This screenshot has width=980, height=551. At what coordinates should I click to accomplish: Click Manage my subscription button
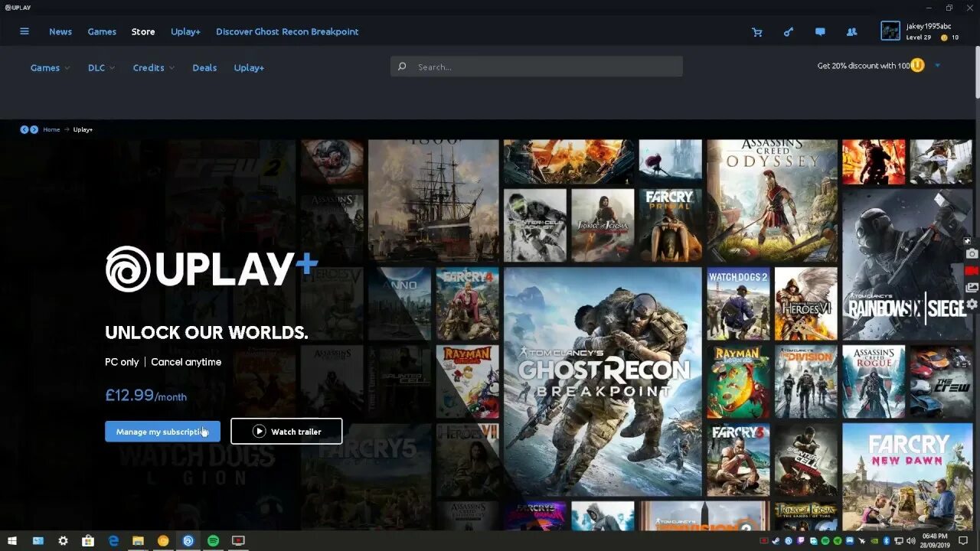coord(162,432)
